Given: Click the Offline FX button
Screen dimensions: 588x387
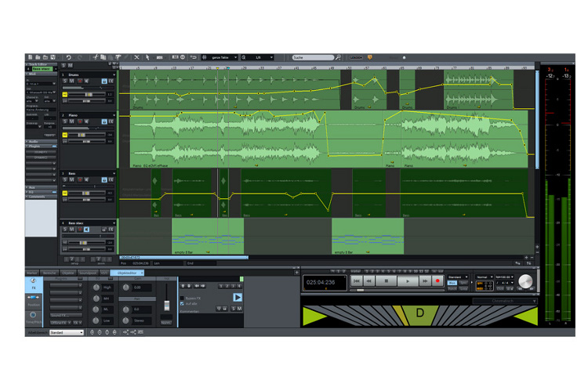Looking at the screenshot, I should [x=60, y=323].
